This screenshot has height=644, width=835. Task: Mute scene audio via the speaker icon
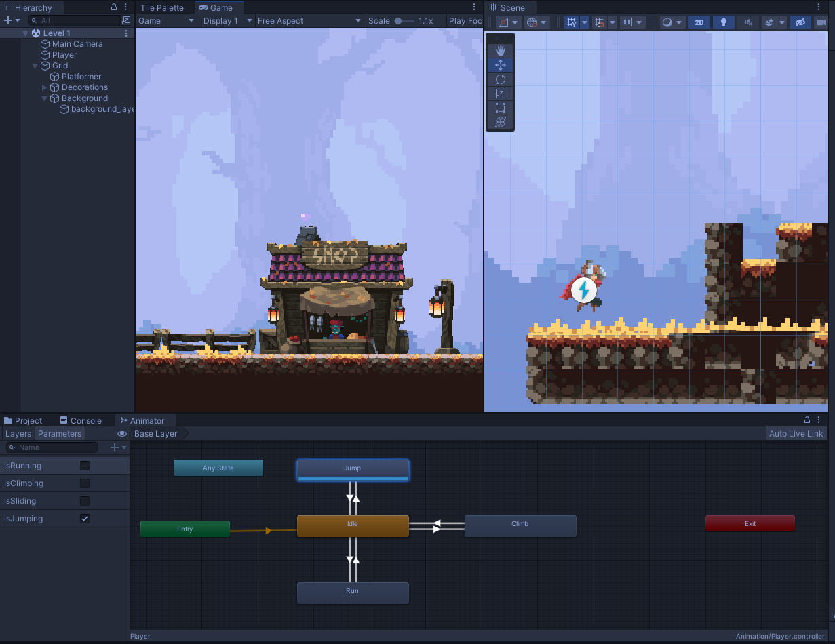pyautogui.click(x=747, y=22)
